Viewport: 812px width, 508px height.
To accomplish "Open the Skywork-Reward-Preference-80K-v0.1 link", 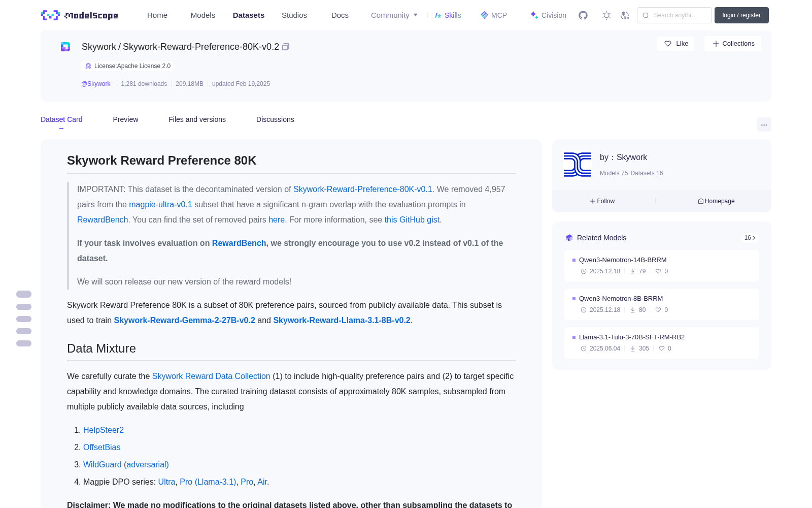I will (x=363, y=189).
